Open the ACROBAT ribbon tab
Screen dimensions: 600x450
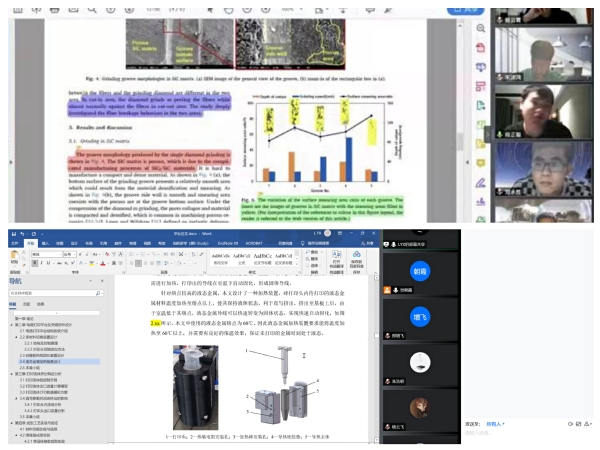(254, 243)
